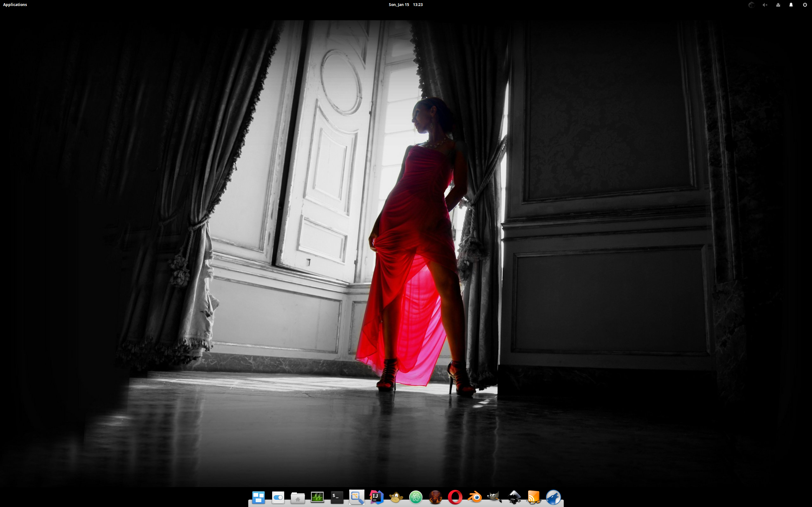Open the notifications bell indicator
This screenshot has height=507, width=812.
[791, 5]
